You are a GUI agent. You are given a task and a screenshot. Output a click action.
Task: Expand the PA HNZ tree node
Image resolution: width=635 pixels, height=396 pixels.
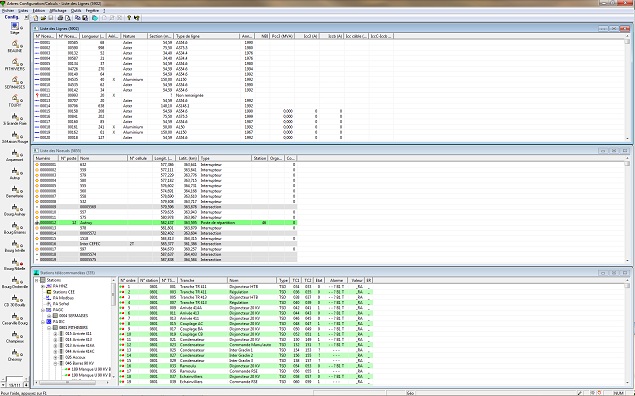(x=43, y=286)
